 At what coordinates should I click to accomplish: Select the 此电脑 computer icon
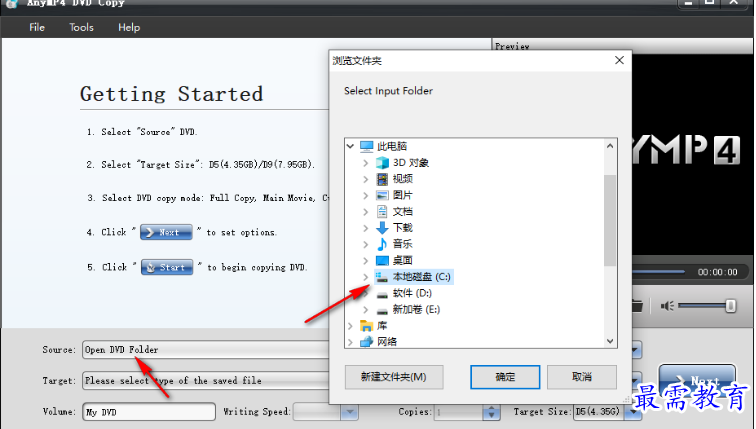click(366, 146)
